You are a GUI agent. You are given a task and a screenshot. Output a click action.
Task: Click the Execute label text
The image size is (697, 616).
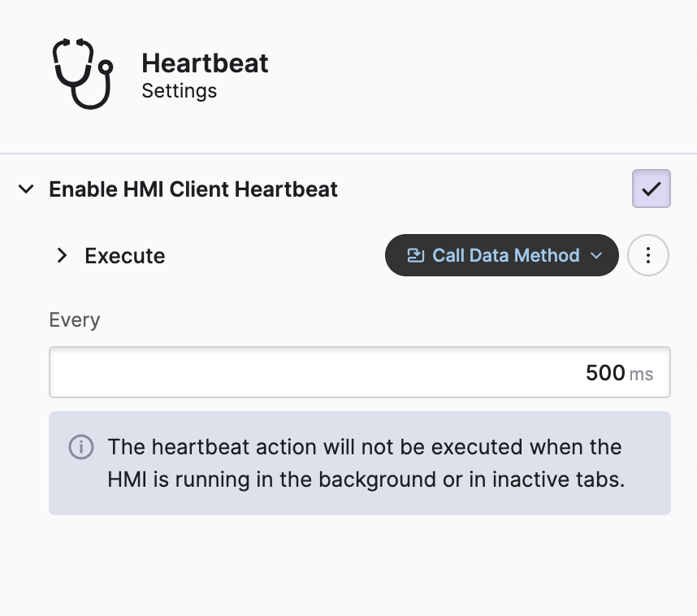(124, 256)
